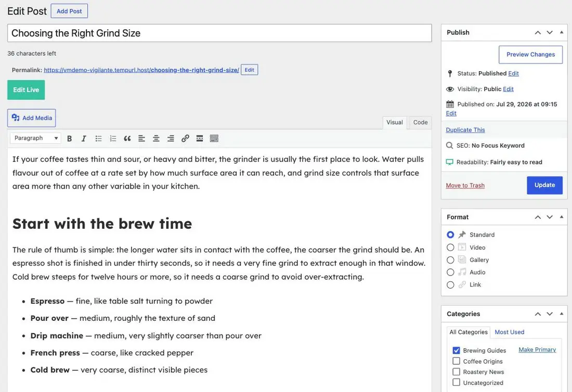Click the calendar icon beside Published on
The height and width of the screenshot is (392, 572).
[450, 104]
